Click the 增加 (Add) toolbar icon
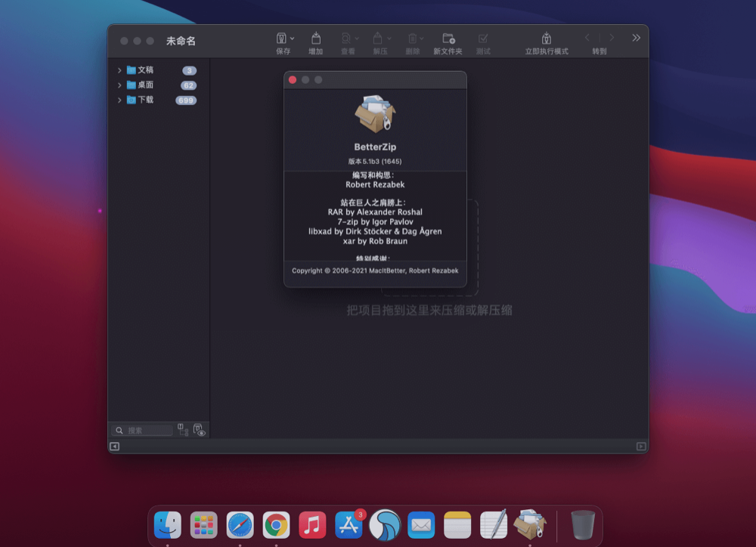Screen dimensions: 756x547 coord(316,39)
